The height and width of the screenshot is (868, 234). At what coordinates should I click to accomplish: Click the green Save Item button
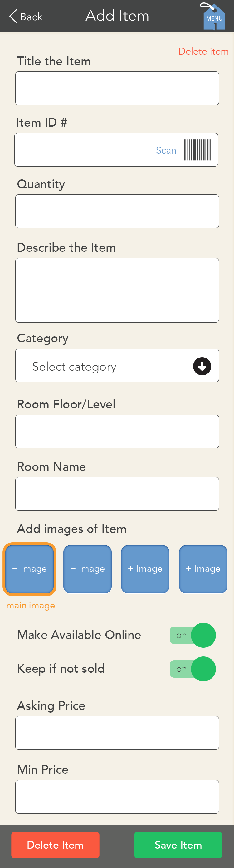[178, 845]
